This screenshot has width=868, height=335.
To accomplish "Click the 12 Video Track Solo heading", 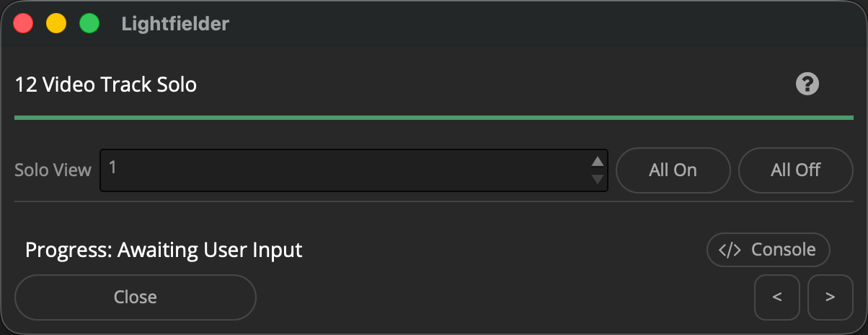I will [106, 85].
